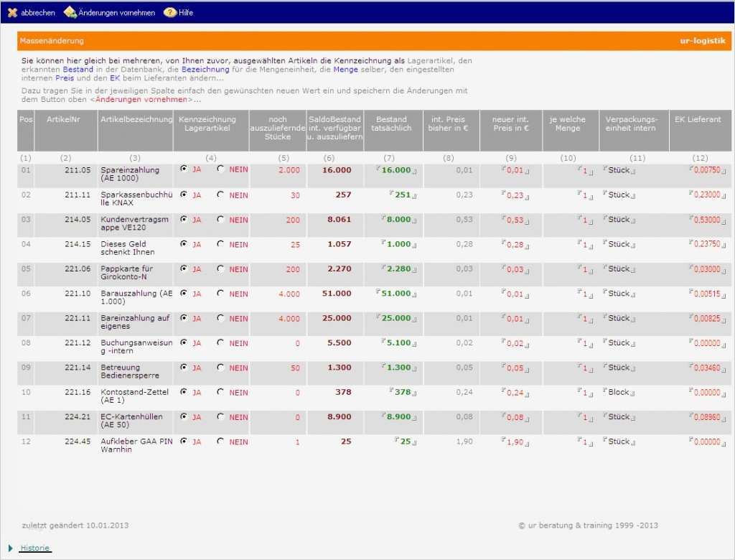This screenshot has width=735, height=560.
Task: Edit je welche Menge for Aufkleber GAA
Action: (585, 442)
